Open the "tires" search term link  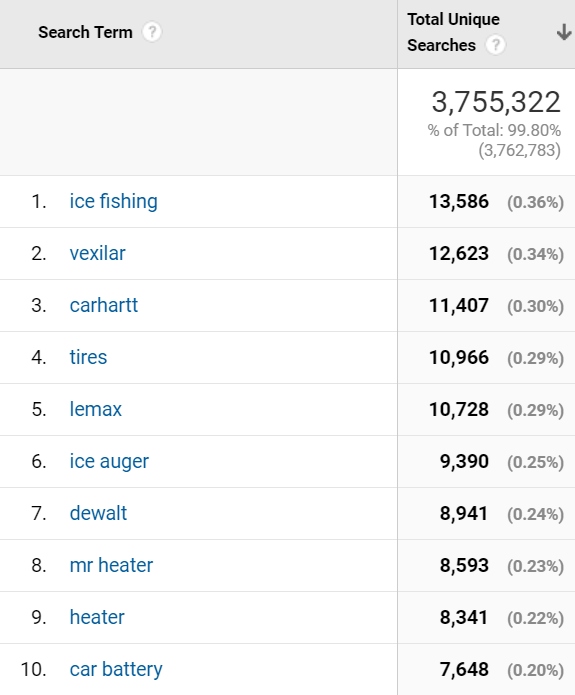tap(88, 357)
